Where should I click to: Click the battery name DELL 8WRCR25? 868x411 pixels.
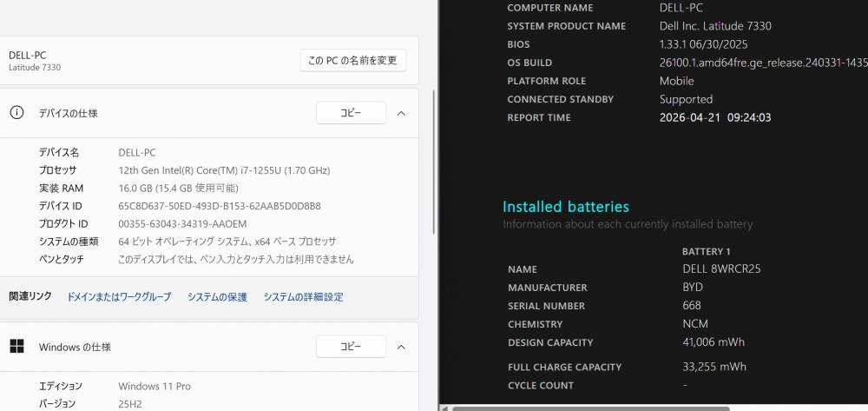click(x=722, y=268)
